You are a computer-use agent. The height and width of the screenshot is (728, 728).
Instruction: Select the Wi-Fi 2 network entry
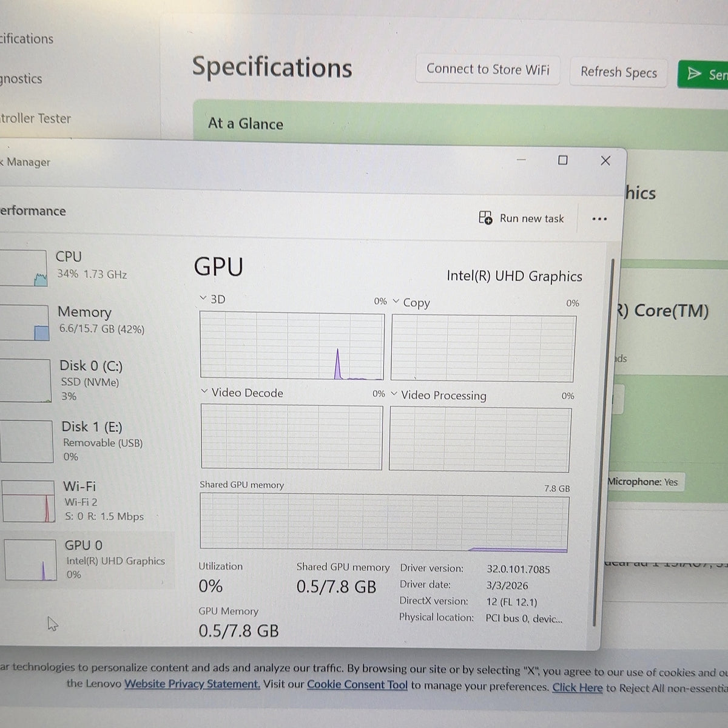pyautogui.click(x=88, y=501)
